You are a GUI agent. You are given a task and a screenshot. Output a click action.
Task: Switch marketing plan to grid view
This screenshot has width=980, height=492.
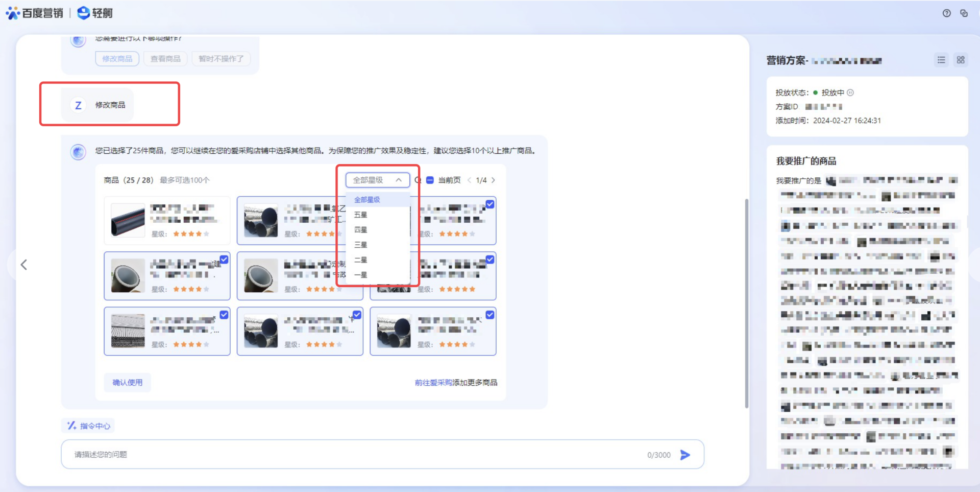[961, 60]
